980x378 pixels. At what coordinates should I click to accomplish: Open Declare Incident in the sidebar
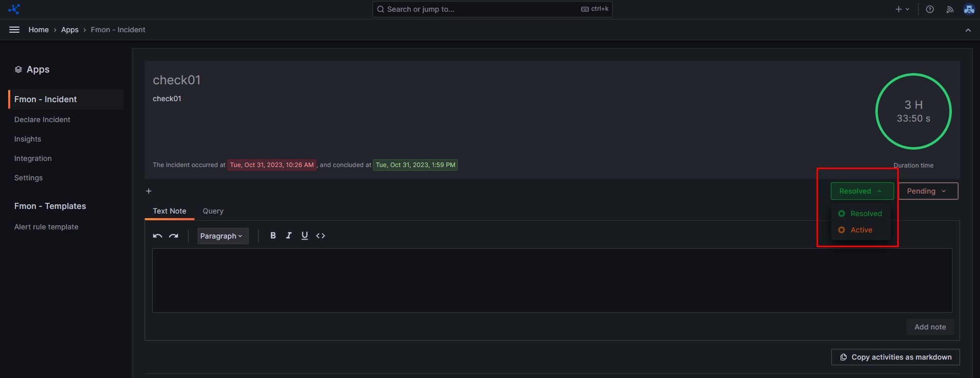[x=42, y=120]
